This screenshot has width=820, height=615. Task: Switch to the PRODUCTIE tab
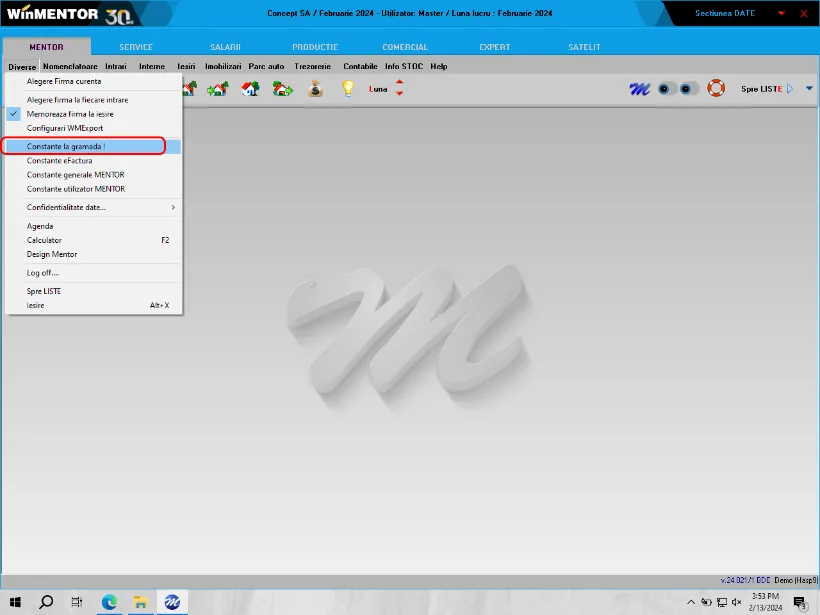click(315, 47)
